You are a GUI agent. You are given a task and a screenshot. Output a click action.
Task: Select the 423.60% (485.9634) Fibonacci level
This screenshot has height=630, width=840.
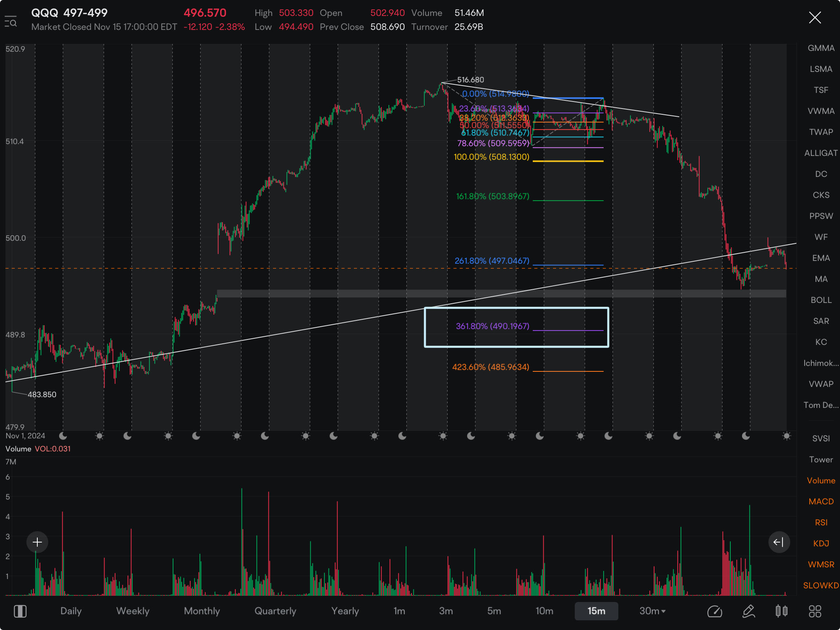pyautogui.click(x=490, y=367)
